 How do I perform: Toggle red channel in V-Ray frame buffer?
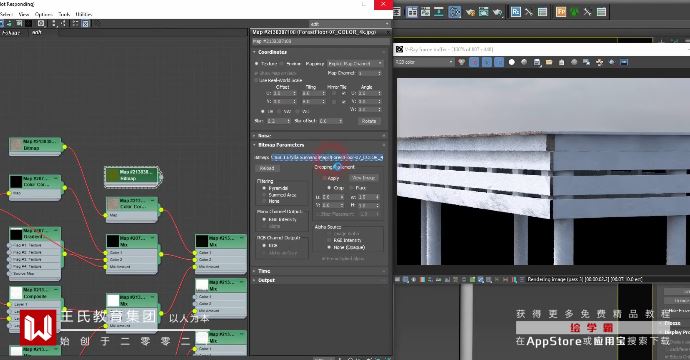[474, 62]
